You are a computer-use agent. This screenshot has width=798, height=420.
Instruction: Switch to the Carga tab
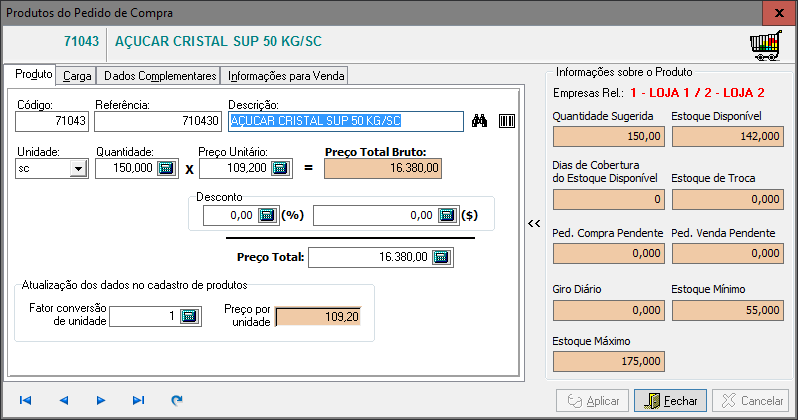(78, 76)
